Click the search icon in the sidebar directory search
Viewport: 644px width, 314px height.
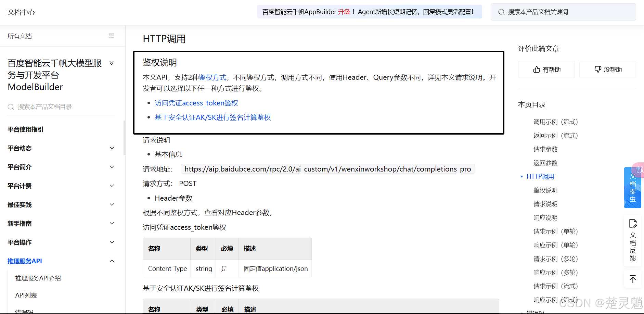pos(11,107)
